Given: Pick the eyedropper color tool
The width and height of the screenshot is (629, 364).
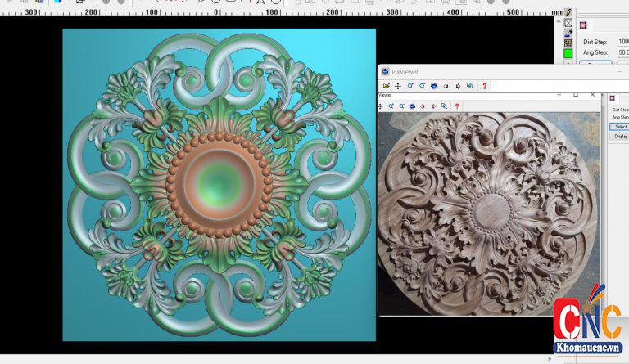Looking at the screenshot, I should click(x=568, y=34).
